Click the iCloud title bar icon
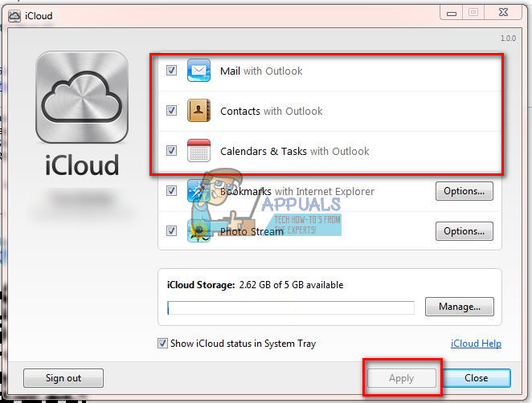The height and width of the screenshot is (403, 532). click(14, 16)
